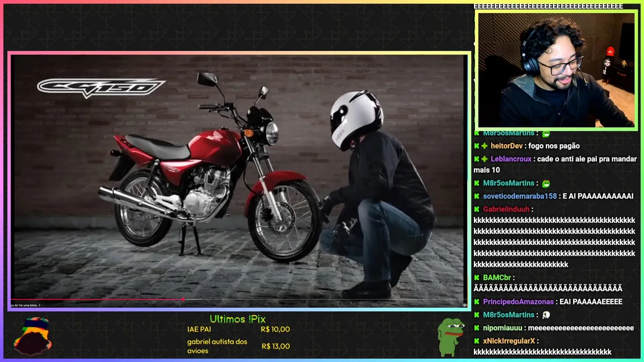The height and width of the screenshot is (362, 644).
Task: Select the 'R$ 13,00' donation amount
Action: (276, 346)
